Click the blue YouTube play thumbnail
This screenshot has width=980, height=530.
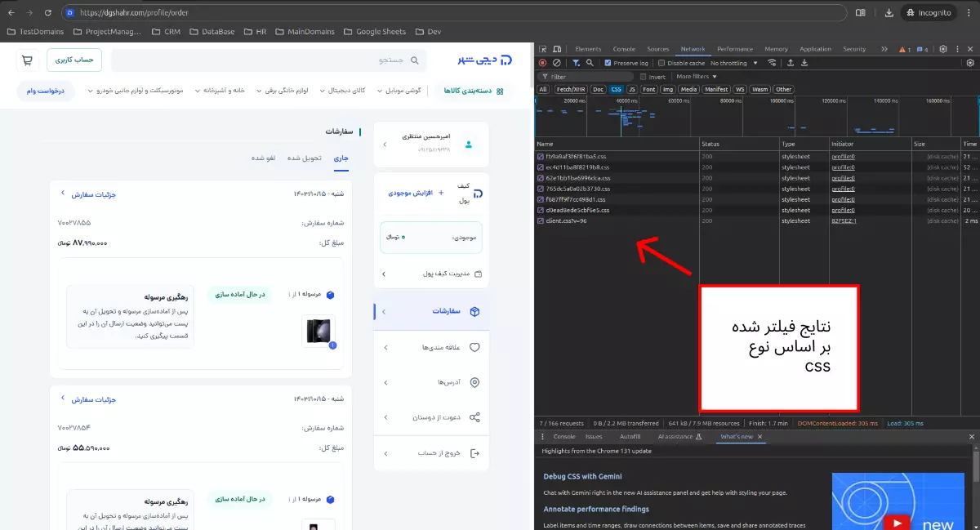click(x=898, y=501)
